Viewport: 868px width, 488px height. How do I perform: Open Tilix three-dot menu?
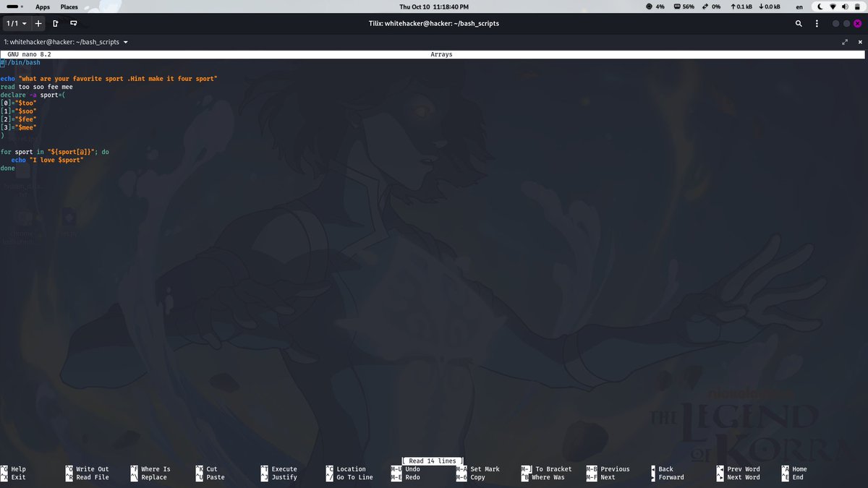(x=817, y=23)
